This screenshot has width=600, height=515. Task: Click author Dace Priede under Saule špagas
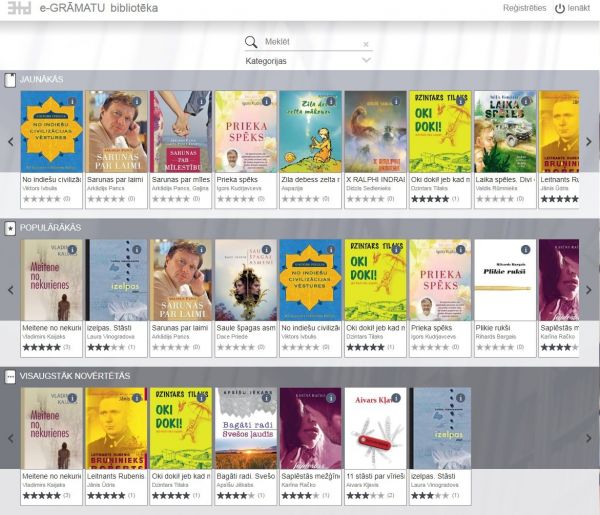[232, 337]
